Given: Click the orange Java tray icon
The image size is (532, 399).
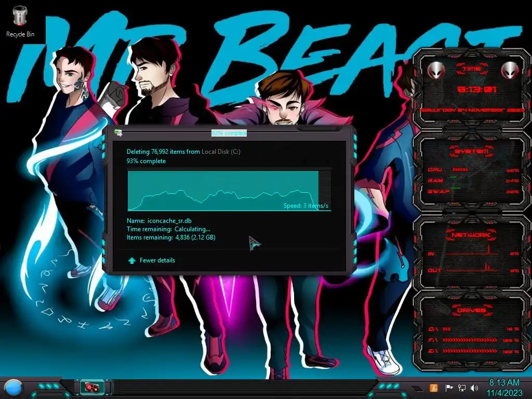Looking at the screenshot, I should pyautogui.click(x=433, y=388).
